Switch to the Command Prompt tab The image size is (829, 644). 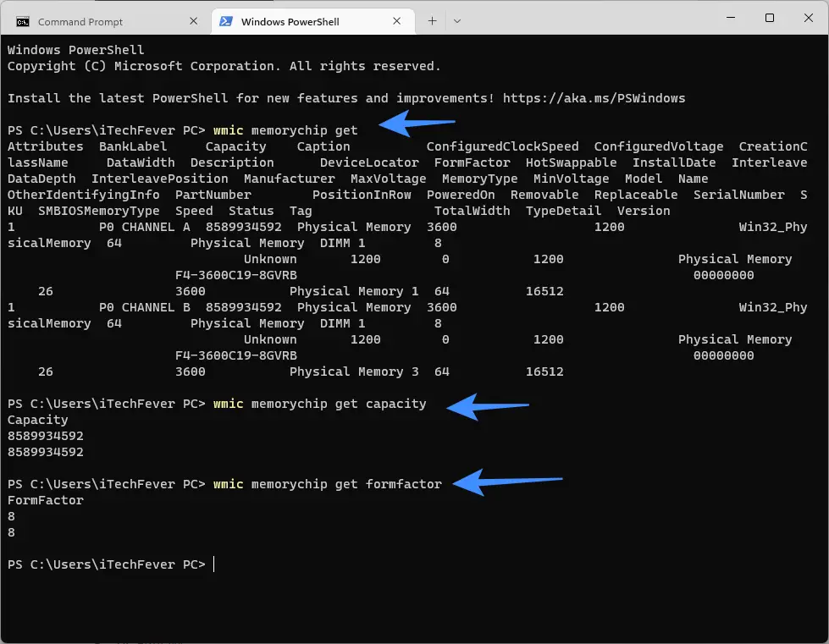(106, 22)
